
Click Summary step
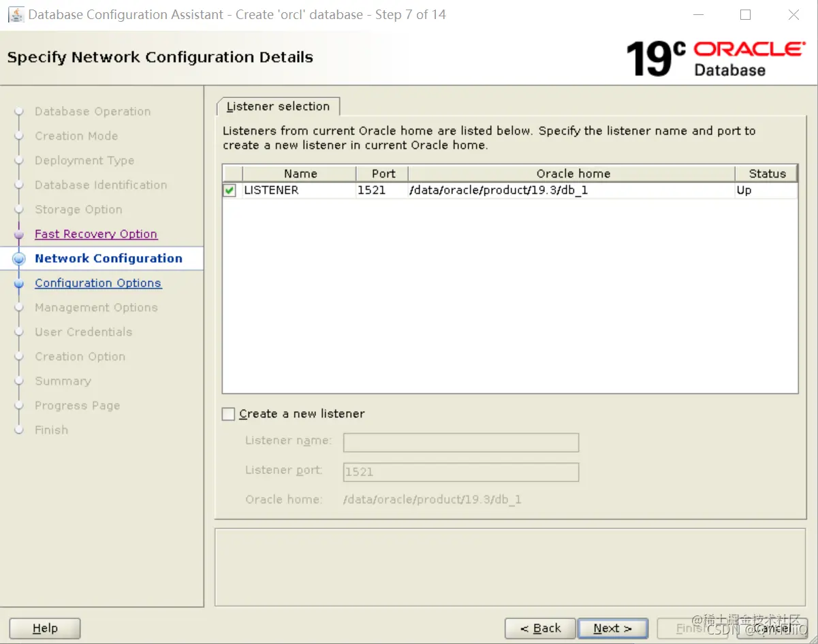coord(63,381)
